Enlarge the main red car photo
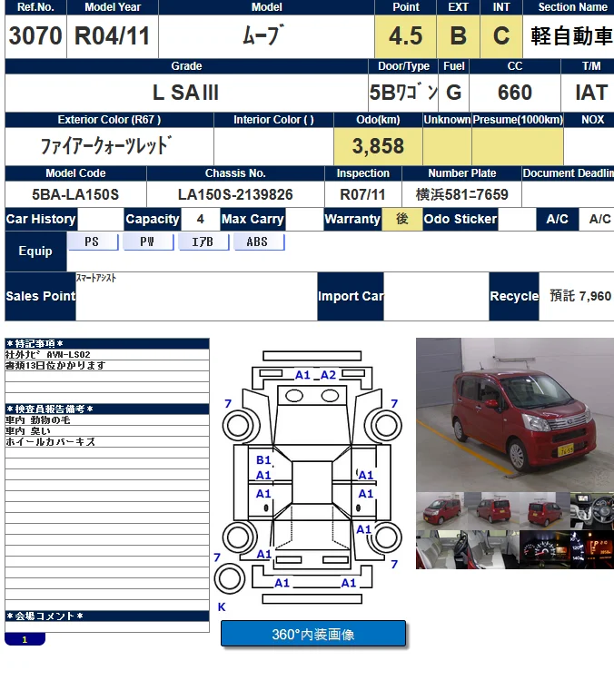Screen dimensions: 614x700 click(514, 414)
